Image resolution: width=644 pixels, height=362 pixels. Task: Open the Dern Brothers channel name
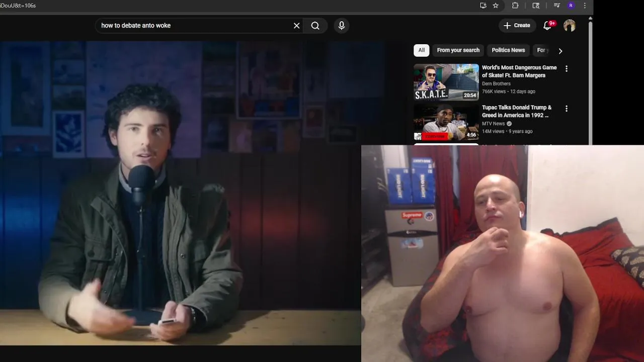pyautogui.click(x=496, y=84)
